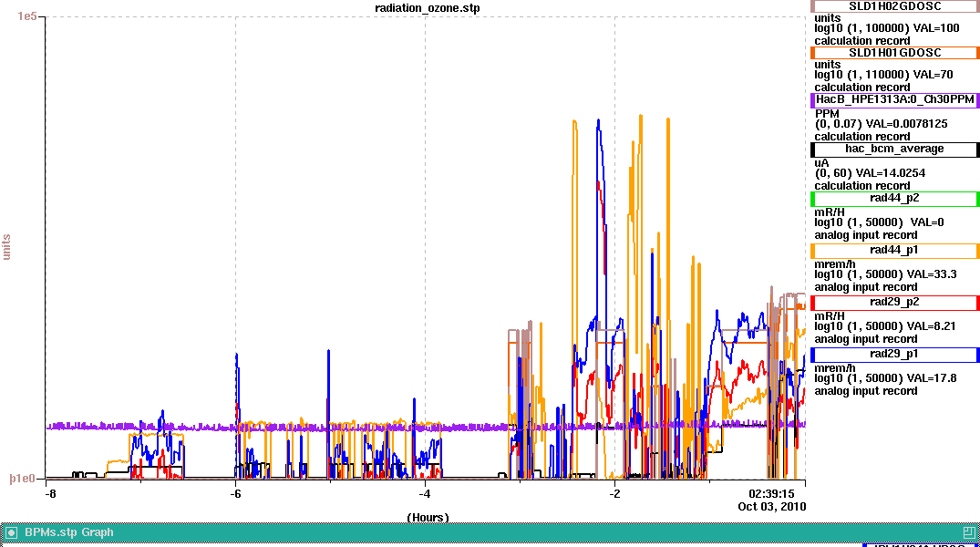Click the -4 hours axis tick label

pyautogui.click(x=425, y=494)
